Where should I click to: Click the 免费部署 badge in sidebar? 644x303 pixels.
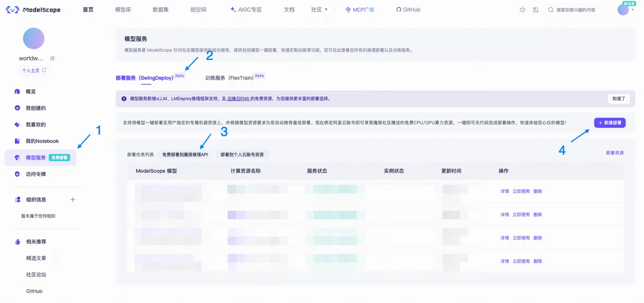(59, 157)
